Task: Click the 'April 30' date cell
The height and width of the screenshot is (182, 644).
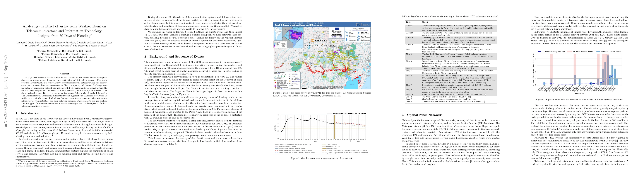Action: tap(409, 45)
